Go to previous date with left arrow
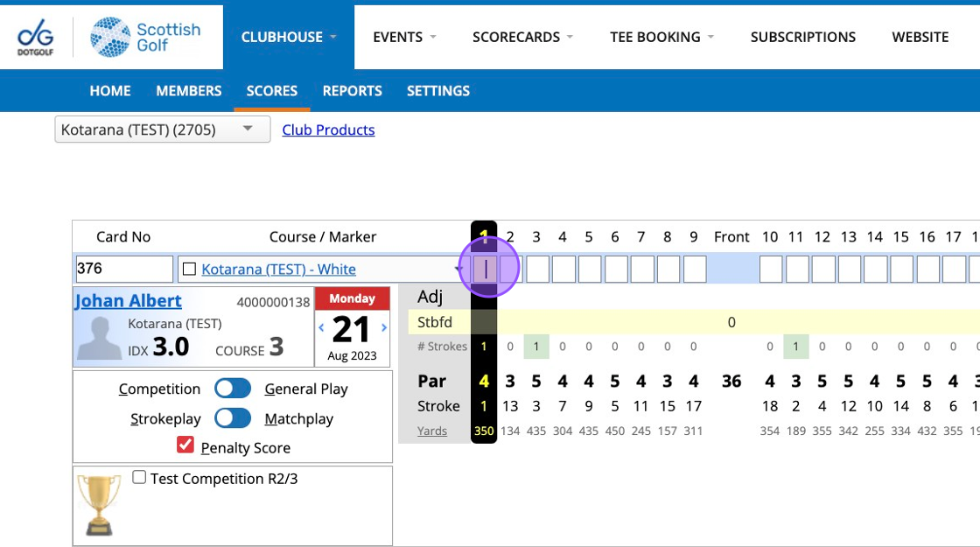980x547 pixels. point(321,327)
